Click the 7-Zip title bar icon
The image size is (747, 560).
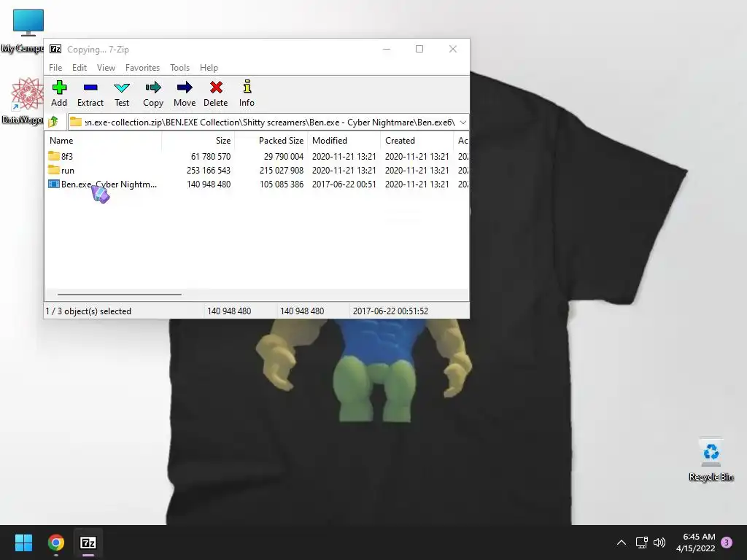55,49
